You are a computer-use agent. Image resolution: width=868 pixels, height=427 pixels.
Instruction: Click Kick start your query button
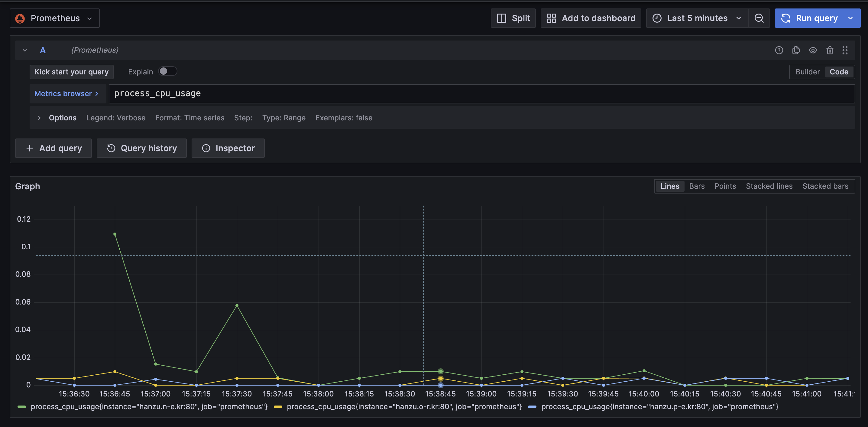click(x=71, y=72)
